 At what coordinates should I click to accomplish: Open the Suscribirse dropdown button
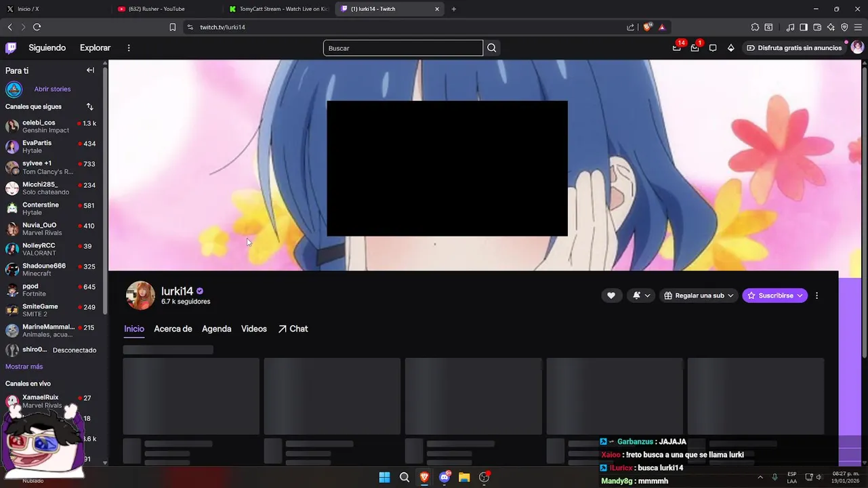point(774,296)
